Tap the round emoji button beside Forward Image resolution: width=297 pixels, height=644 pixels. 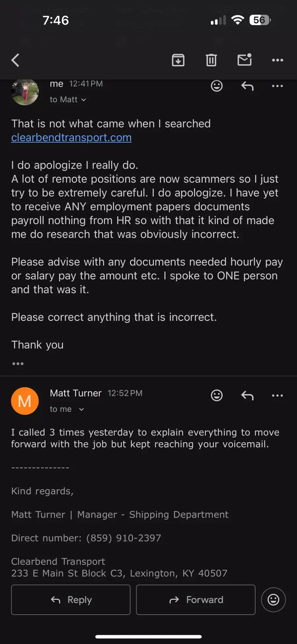[x=273, y=600]
